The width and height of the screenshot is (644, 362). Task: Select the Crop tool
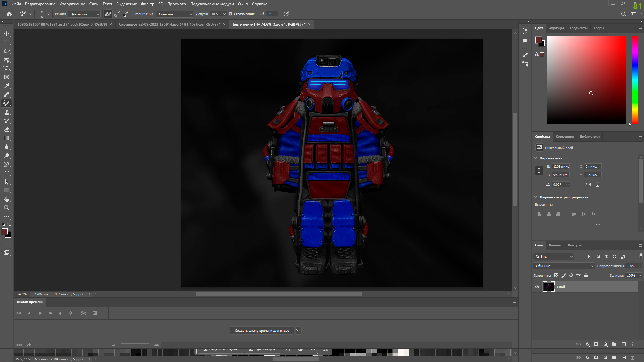7,68
